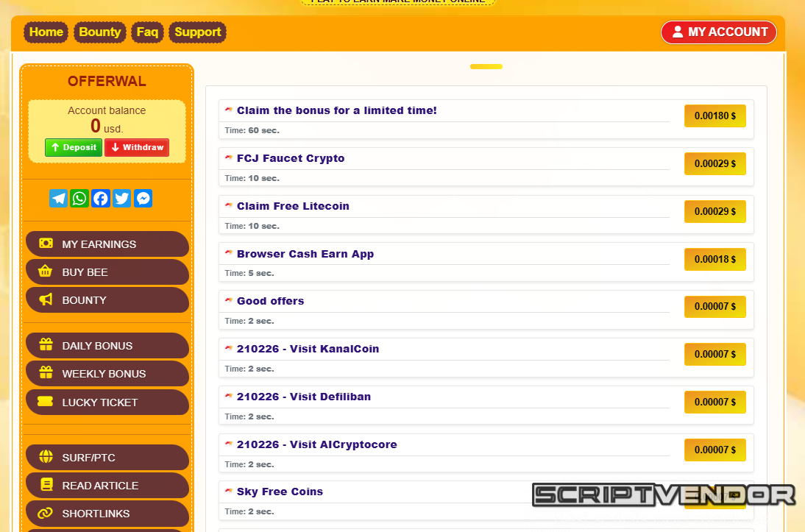This screenshot has height=532, width=805.
Task: Open the Browser Cash Earn App offer
Action: 305,254
